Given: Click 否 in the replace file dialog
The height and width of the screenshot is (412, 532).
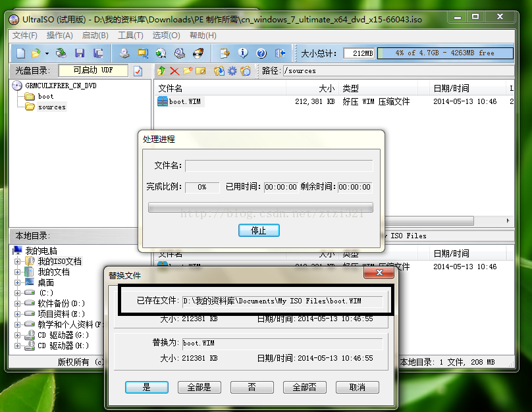Looking at the screenshot, I should pyautogui.click(x=252, y=387).
